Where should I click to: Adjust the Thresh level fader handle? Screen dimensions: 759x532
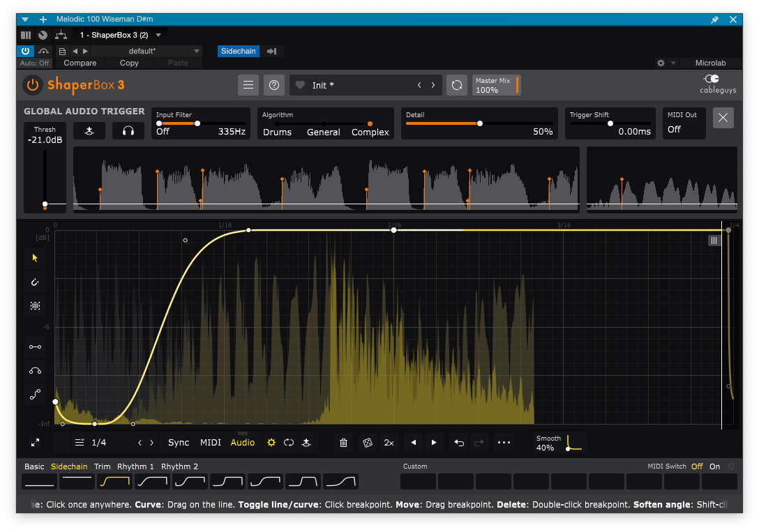(x=45, y=204)
